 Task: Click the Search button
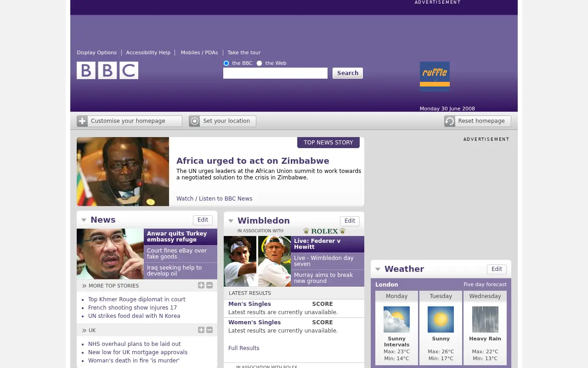[x=348, y=73]
